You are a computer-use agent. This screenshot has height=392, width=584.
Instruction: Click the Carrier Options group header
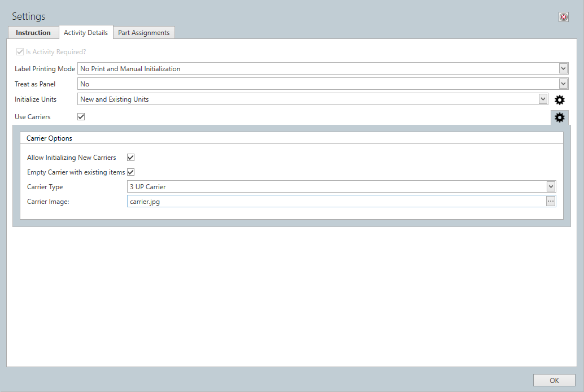point(49,138)
